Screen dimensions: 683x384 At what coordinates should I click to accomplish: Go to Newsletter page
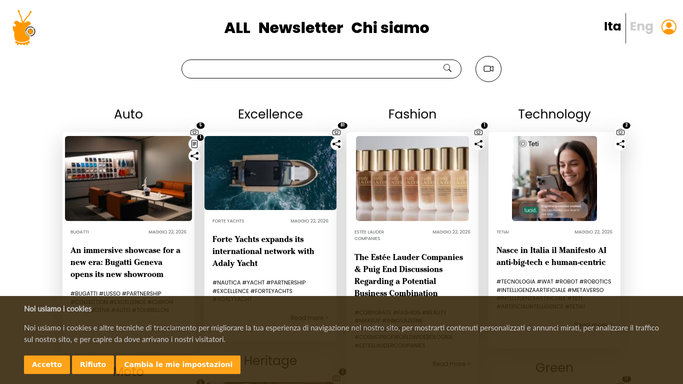301,28
